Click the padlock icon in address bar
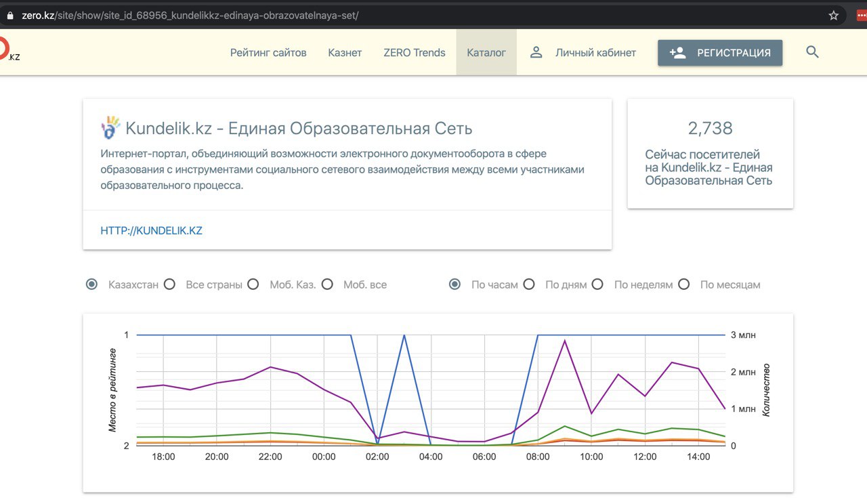Viewport: 867px width, 504px height. pyautogui.click(x=10, y=15)
